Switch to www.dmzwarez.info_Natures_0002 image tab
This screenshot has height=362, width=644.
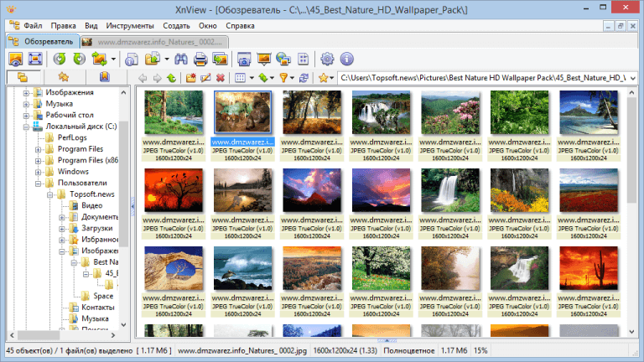pyautogui.click(x=154, y=42)
